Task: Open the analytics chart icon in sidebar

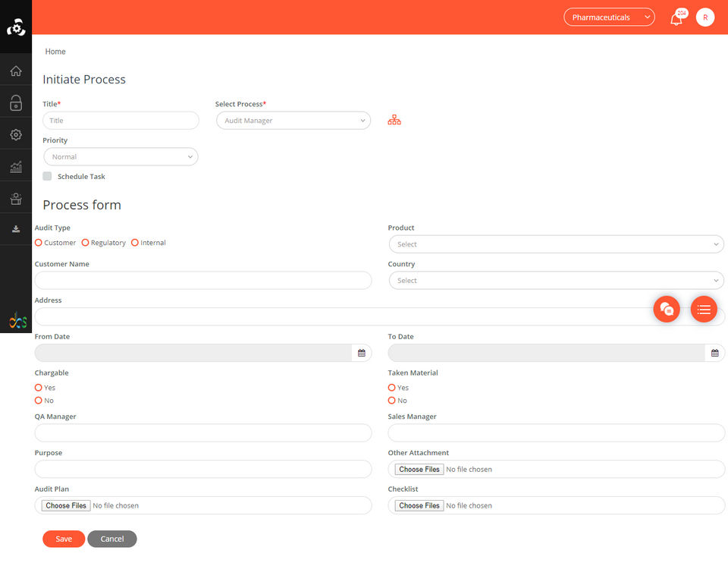Action: click(x=16, y=166)
